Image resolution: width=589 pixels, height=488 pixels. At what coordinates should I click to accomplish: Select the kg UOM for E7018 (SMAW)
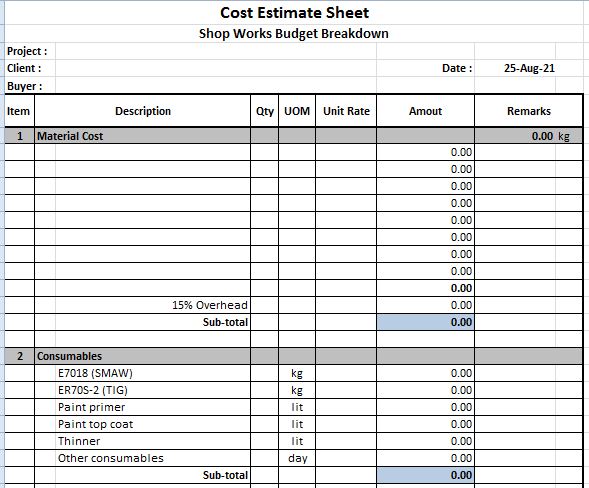[297, 373]
